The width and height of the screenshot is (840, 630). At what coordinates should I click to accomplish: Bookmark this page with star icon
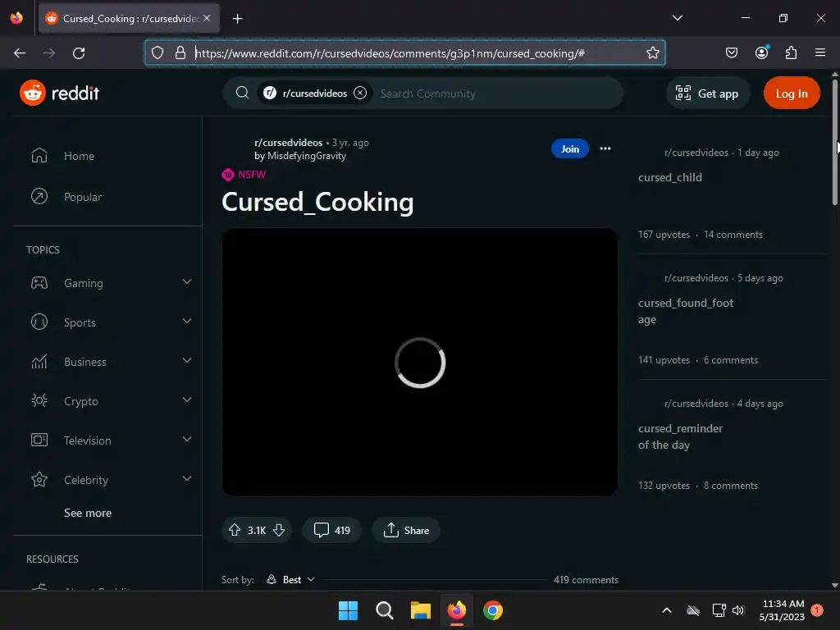652,52
